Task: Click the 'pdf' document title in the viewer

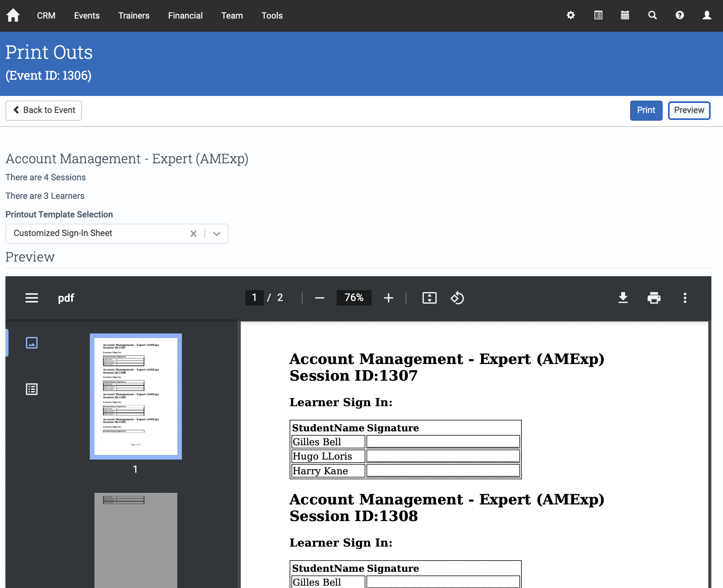Action: [x=66, y=298]
